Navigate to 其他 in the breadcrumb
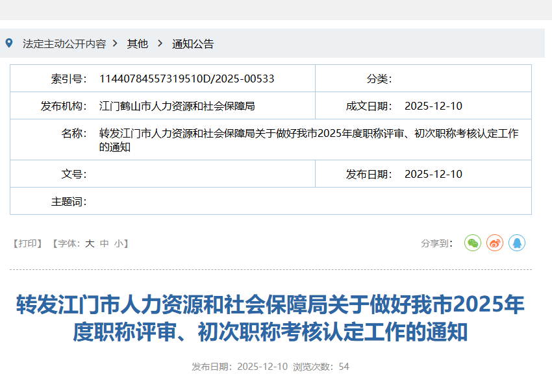 pyautogui.click(x=138, y=43)
